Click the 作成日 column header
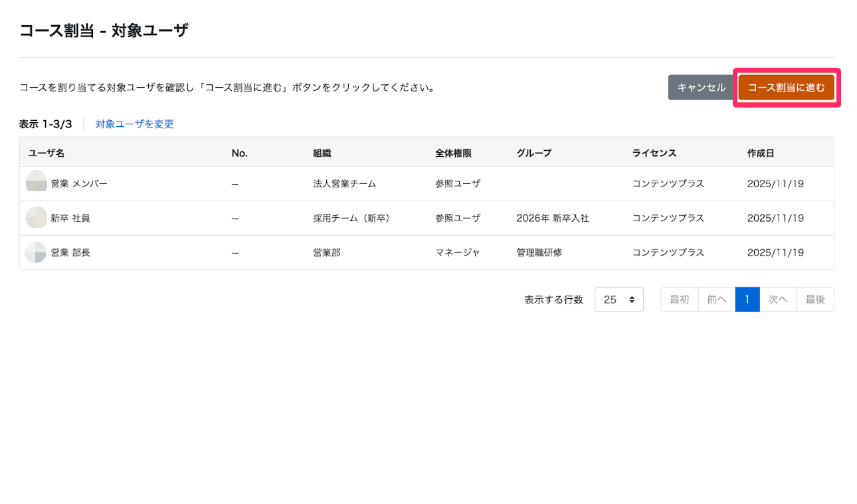The height and width of the screenshot is (504, 857). [x=761, y=153]
